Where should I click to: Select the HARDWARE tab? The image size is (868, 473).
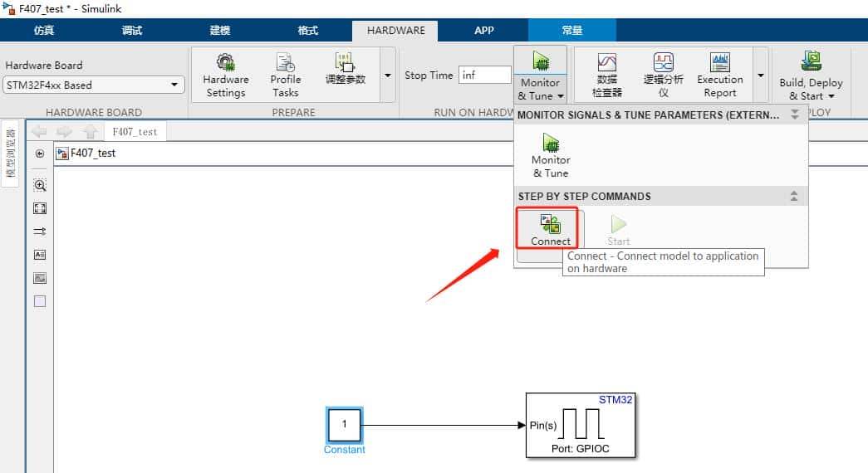pyautogui.click(x=396, y=31)
